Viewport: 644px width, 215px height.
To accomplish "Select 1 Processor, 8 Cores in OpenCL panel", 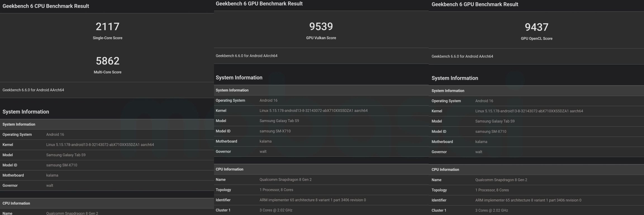I will [492, 190].
